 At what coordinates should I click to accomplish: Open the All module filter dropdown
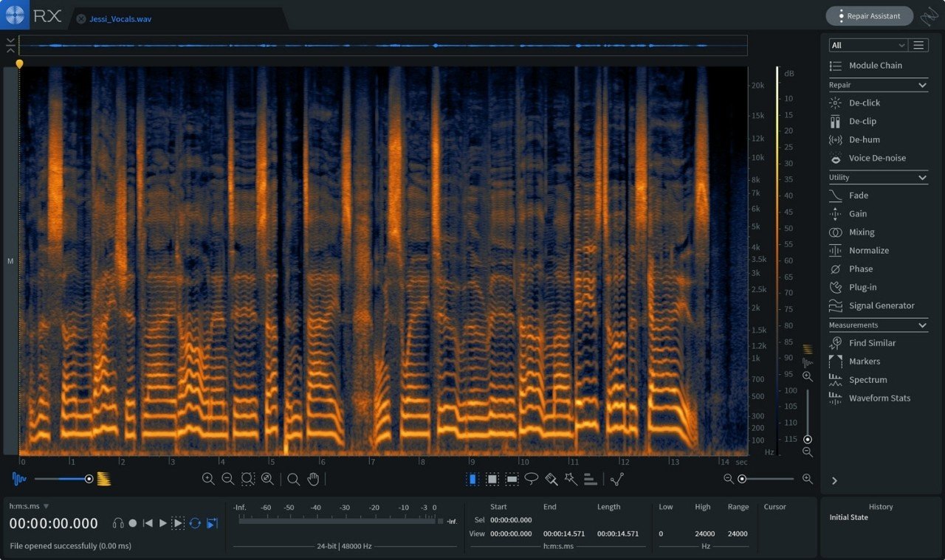click(867, 45)
